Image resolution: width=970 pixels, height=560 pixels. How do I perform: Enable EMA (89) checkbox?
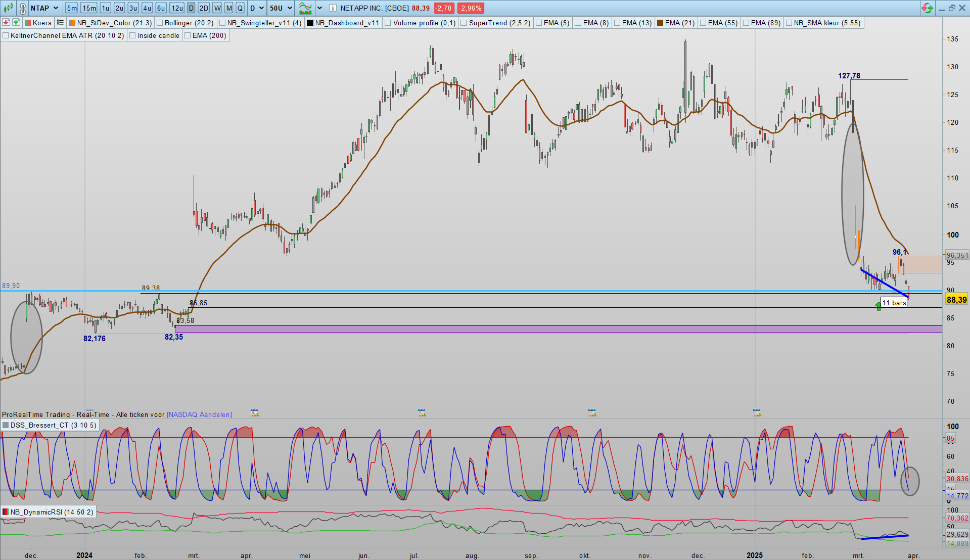coord(746,23)
